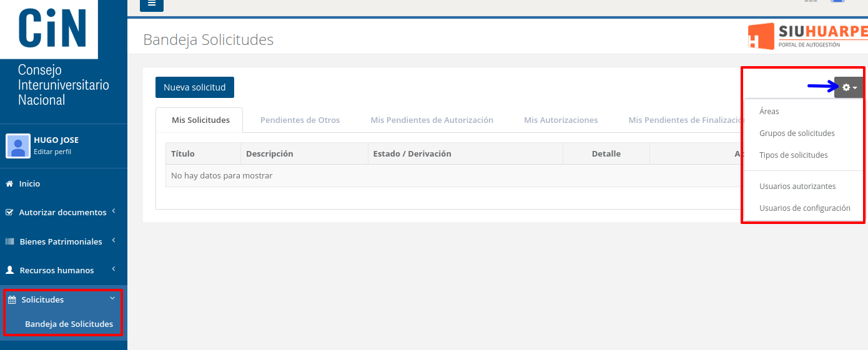Open Usuarios de configuración menu entry
The image size is (868, 350).
click(804, 208)
